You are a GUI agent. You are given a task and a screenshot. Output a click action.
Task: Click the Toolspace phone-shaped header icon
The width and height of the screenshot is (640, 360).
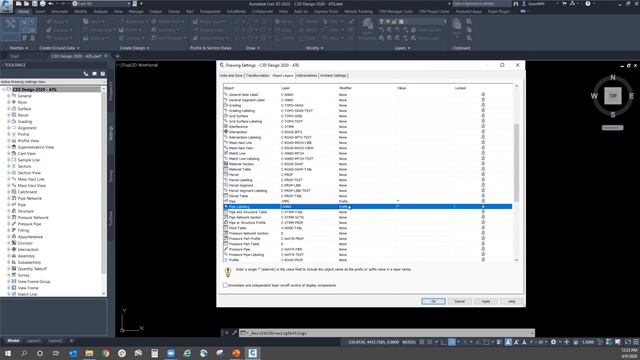[86, 74]
